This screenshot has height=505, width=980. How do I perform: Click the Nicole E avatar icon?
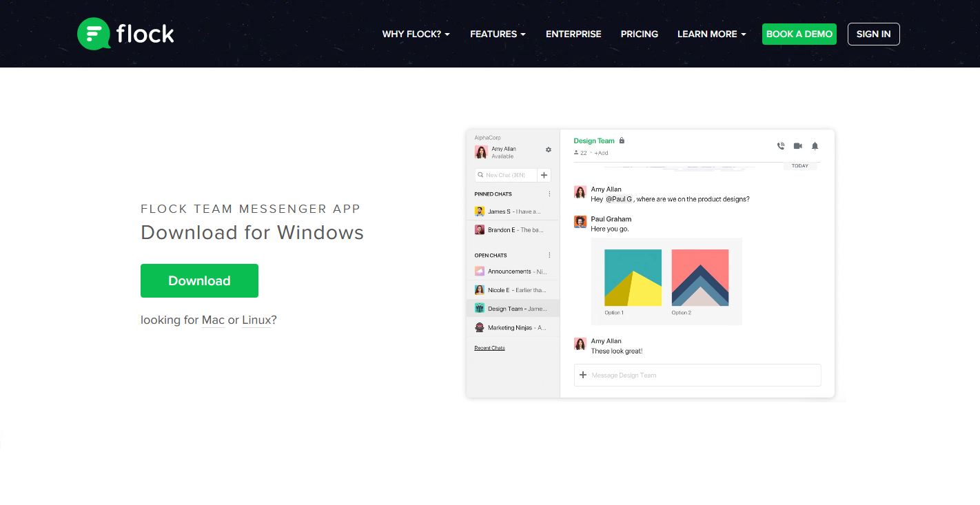pyautogui.click(x=480, y=290)
